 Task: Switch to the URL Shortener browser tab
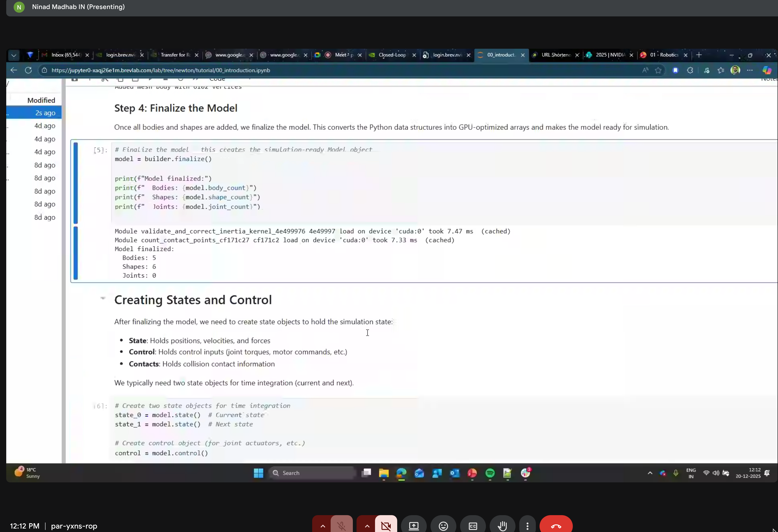pyautogui.click(x=555, y=55)
